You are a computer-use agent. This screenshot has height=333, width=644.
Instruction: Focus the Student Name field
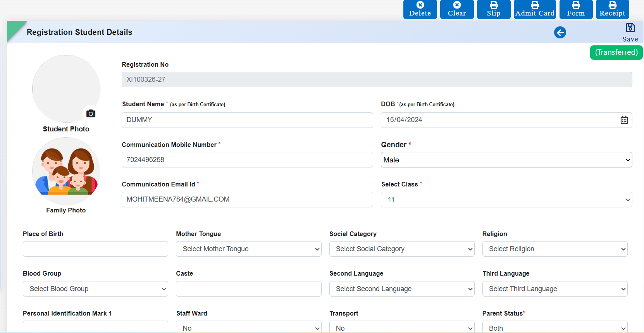(x=247, y=120)
